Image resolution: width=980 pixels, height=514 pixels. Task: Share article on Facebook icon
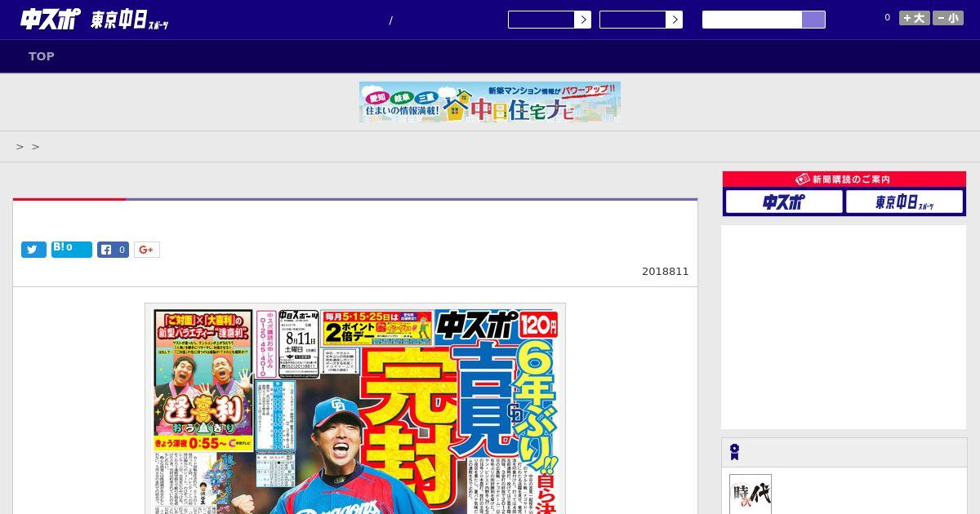(x=113, y=250)
